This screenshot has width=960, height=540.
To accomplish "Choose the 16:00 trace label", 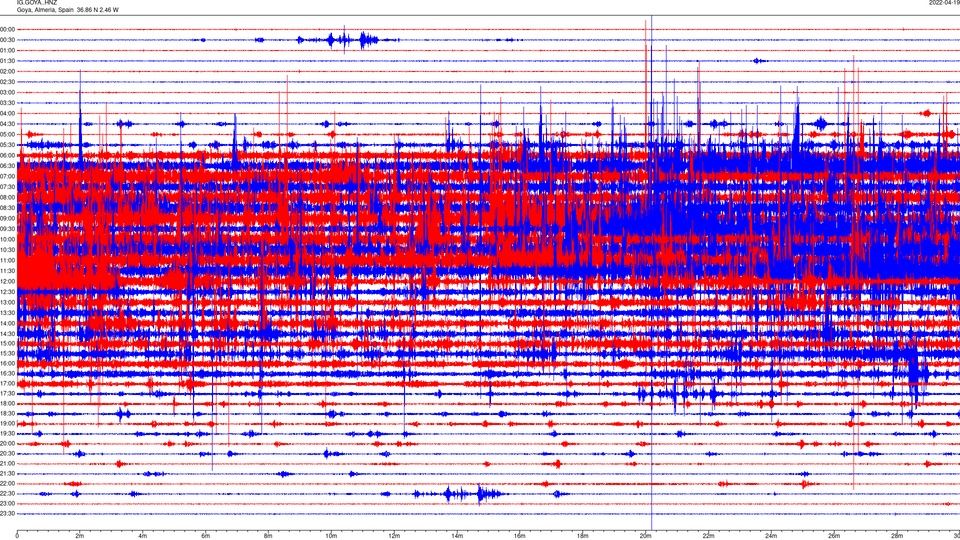I will tap(7, 364).
